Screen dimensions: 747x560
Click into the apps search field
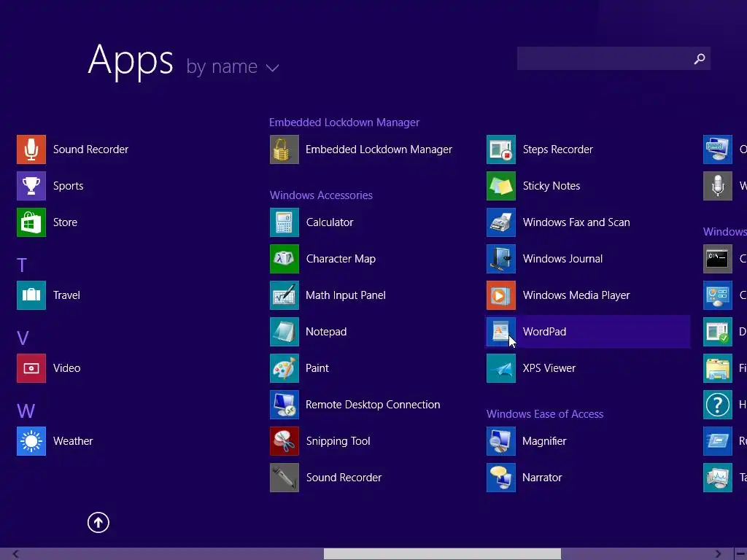click(614, 58)
